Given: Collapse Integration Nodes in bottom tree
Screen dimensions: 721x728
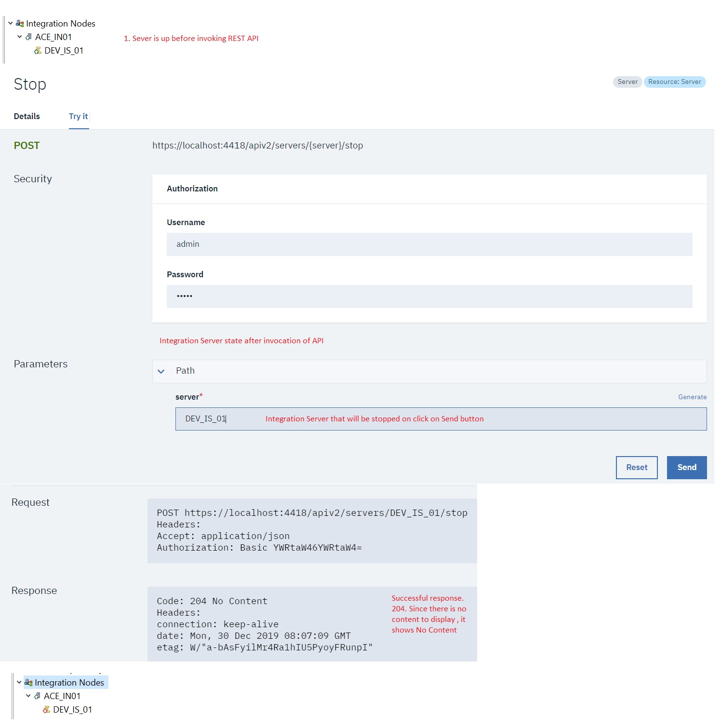Looking at the screenshot, I should [x=19, y=682].
